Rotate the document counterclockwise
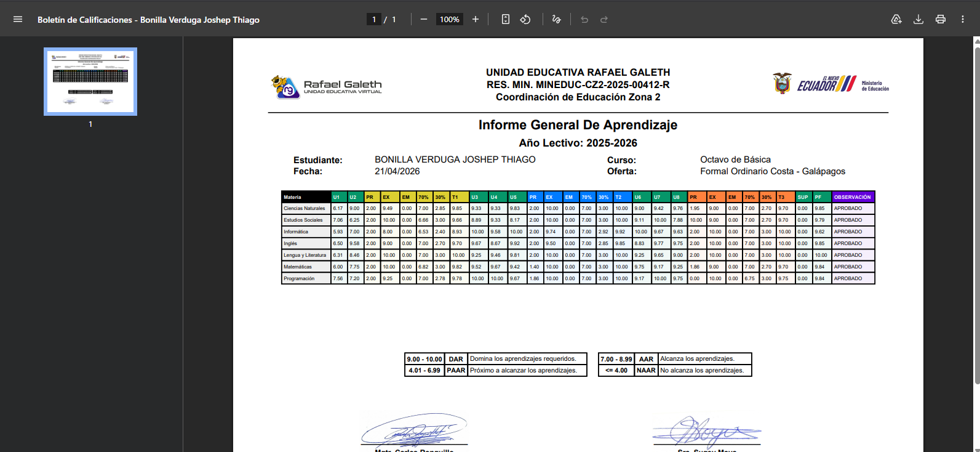Image resolution: width=980 pixels, height=452 pixels. [525, 20]
